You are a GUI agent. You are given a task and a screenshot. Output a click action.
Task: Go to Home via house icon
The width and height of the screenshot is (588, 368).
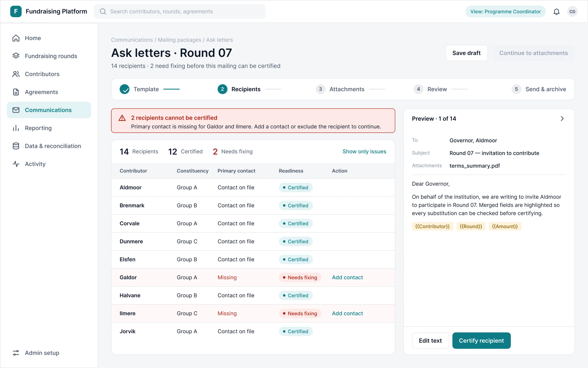[16, 38]
